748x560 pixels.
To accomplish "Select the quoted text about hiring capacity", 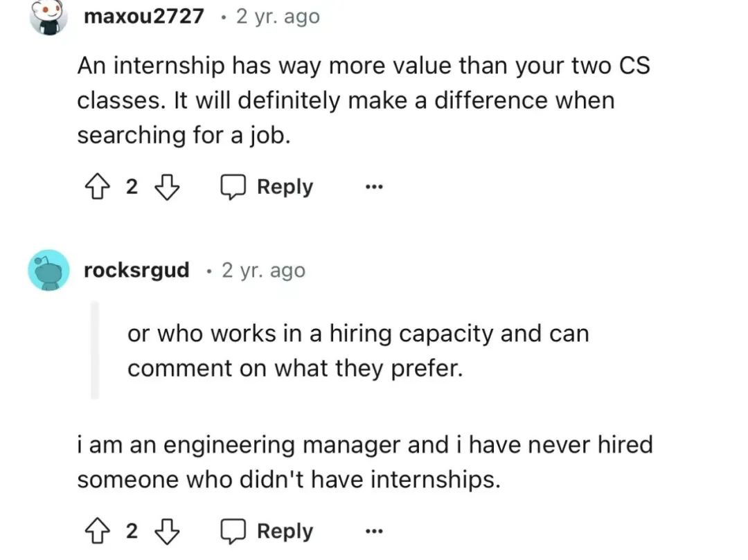I will [358, 351].
